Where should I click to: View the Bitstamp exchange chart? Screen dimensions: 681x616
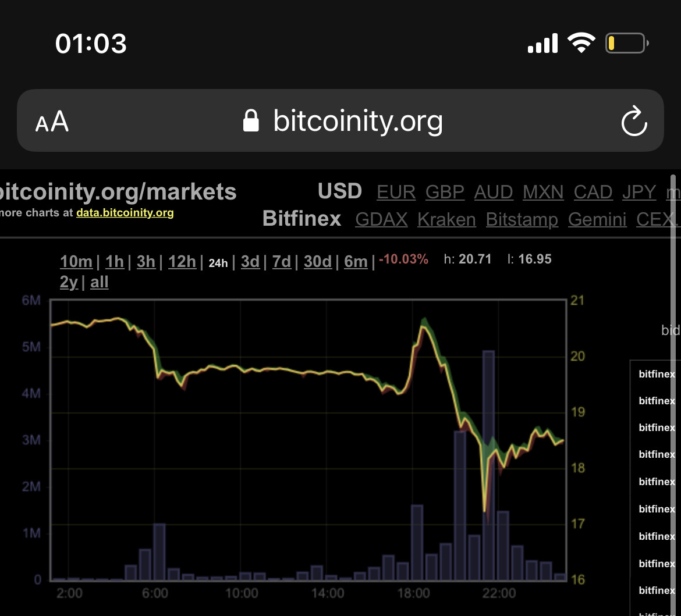pos(522,219)
